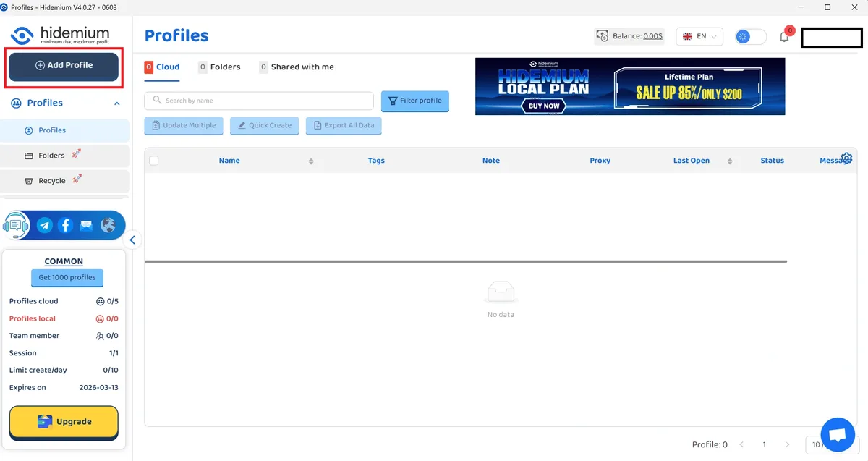Click the BUY NOW banner button
Image resolution: width=868 pixels, height=461 pixels.
544,106
